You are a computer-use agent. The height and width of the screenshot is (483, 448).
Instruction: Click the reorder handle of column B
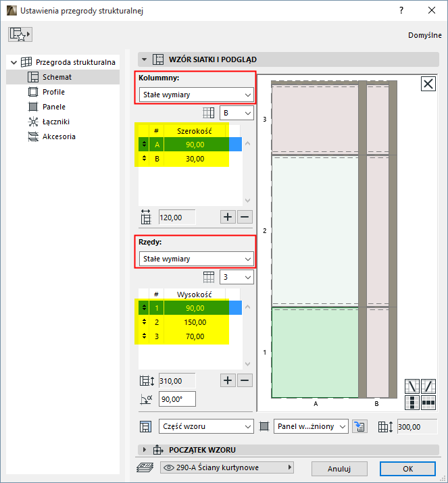[x=144, y=159]
